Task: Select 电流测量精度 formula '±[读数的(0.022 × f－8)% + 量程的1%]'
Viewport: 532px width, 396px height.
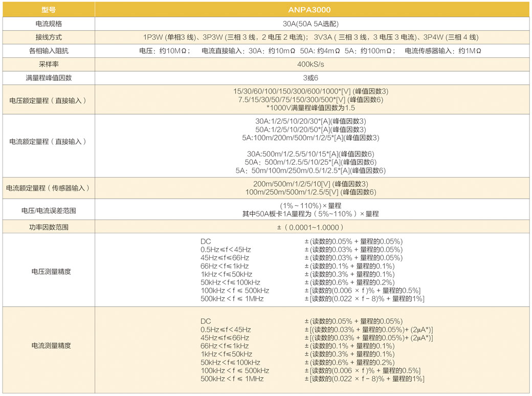Action: [364, 379]
